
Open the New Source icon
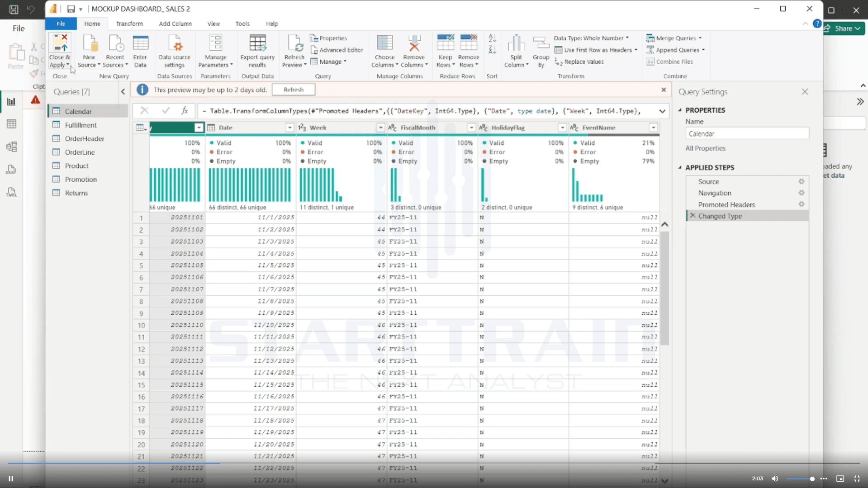pos(89,43)
